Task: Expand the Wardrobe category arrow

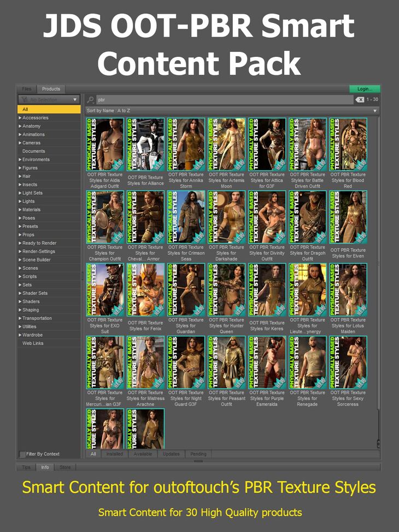Action: coord(21,335)
